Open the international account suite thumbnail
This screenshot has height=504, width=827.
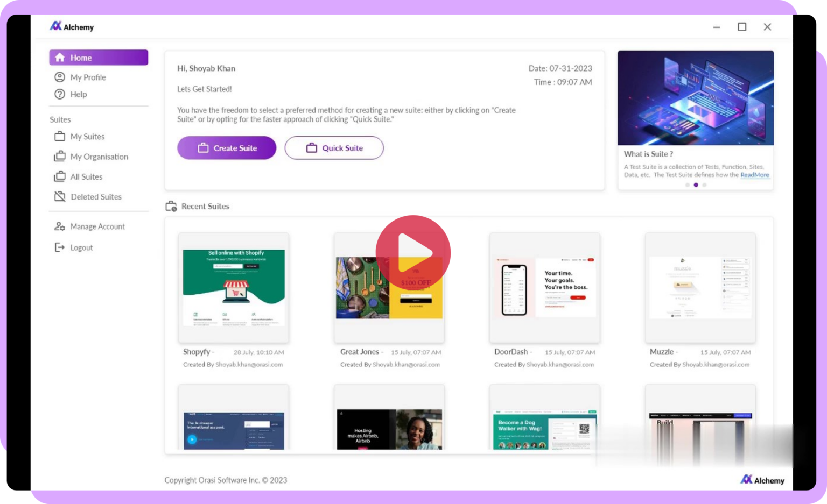coord(234,417)
